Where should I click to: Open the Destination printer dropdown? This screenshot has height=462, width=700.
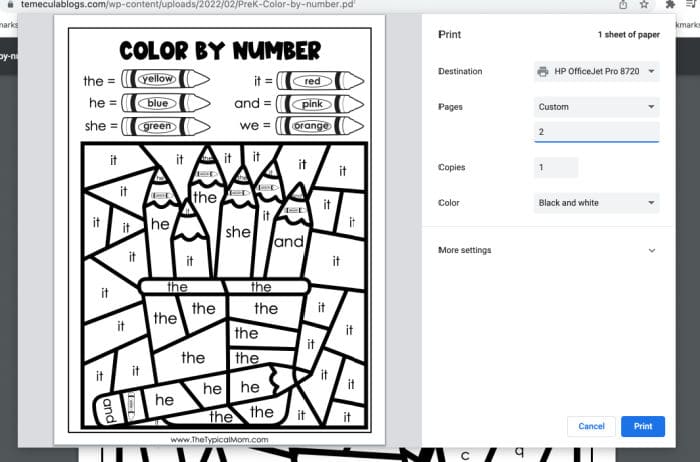[x=596, y=71]
